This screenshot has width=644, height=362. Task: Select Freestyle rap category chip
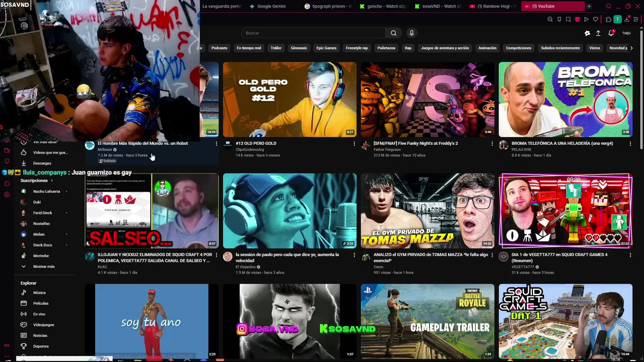click(357, 48)
